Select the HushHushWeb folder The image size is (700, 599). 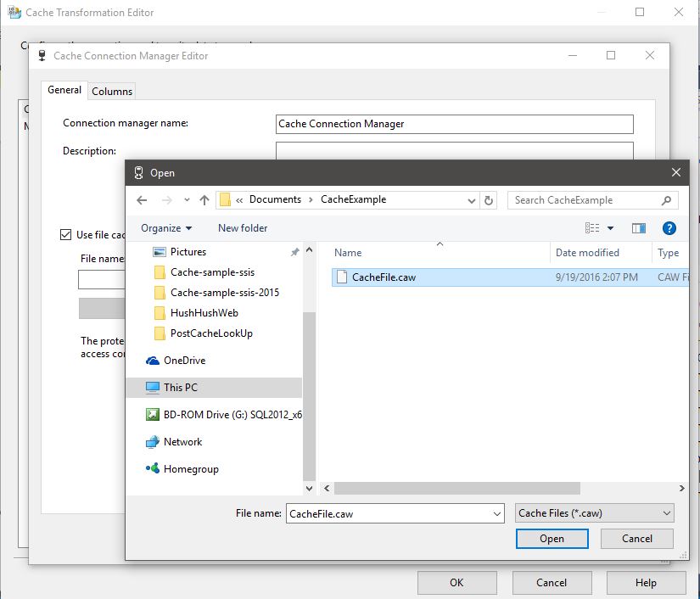(x=204, y=313)
